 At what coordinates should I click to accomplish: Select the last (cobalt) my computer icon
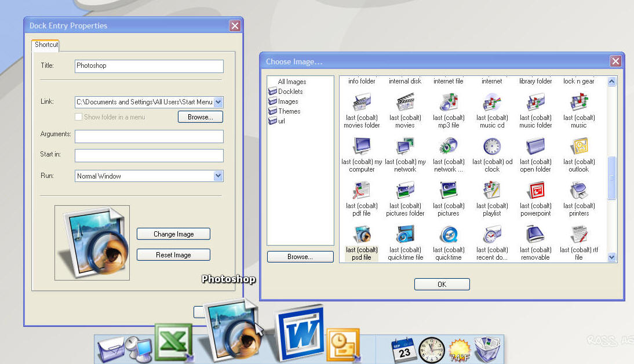tap(362, 146)
